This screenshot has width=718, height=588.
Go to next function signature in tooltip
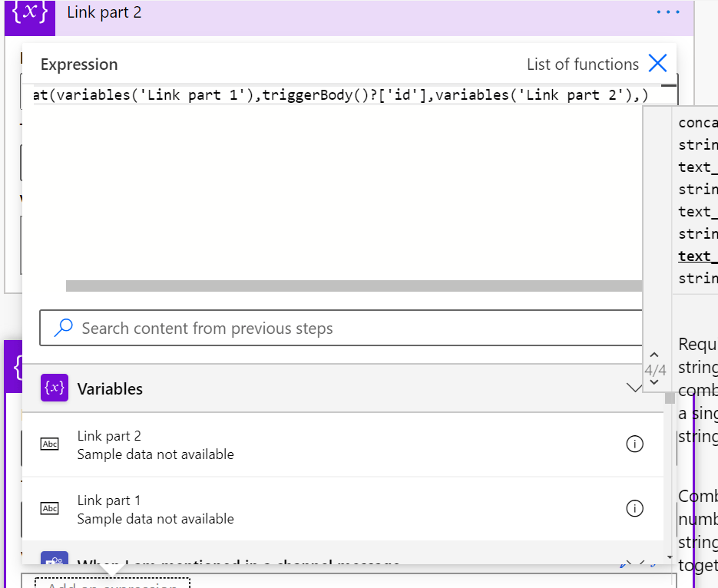[x=653, y=383]
